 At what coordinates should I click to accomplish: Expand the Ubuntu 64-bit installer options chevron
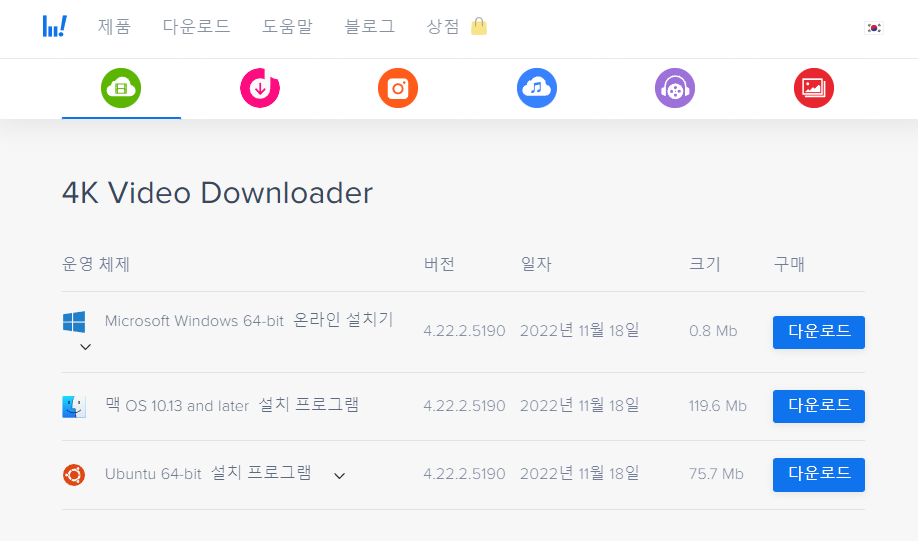(x=340, y=476)
